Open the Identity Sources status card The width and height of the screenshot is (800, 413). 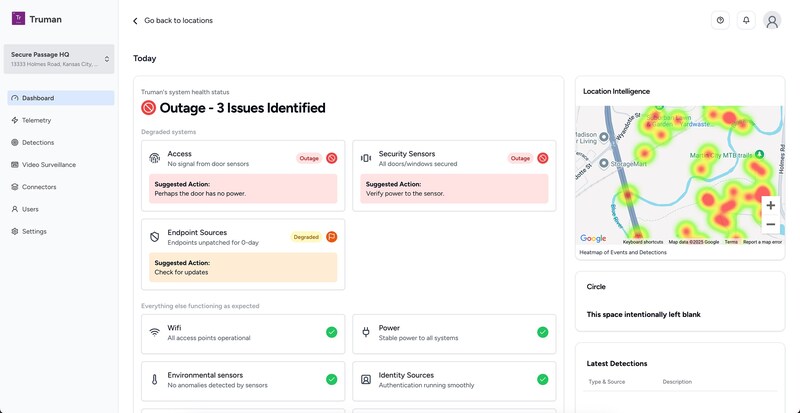pyautogui.click(x=454, y=380)
